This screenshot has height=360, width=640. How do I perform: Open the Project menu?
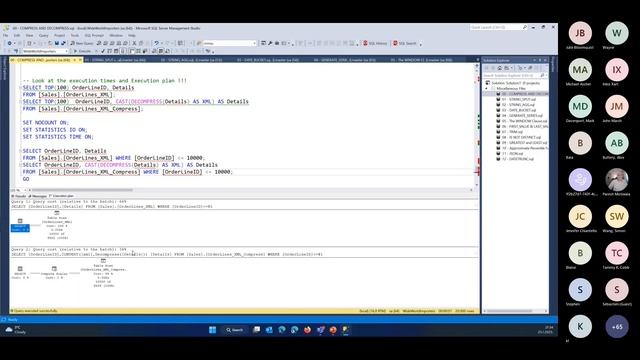click(60, 36)
